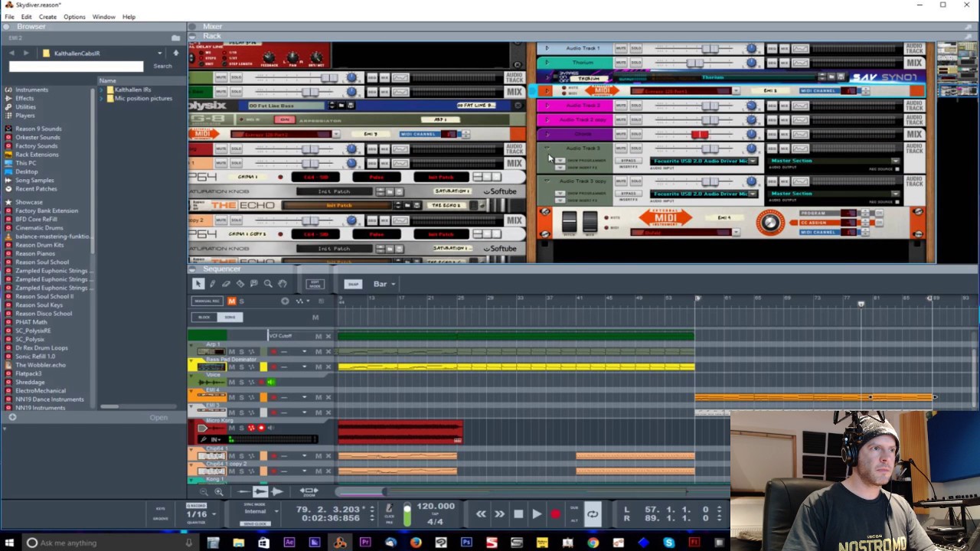The image size is (980, 551).
Task: Collapse the Micro Korg track
Action: (x=191, y=421)
